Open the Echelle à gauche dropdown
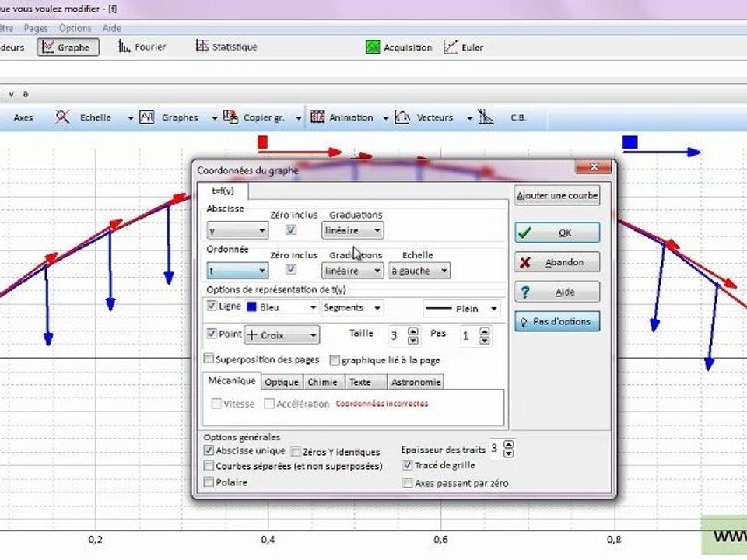This screenshot has width=747, height=560. [419, 271]
